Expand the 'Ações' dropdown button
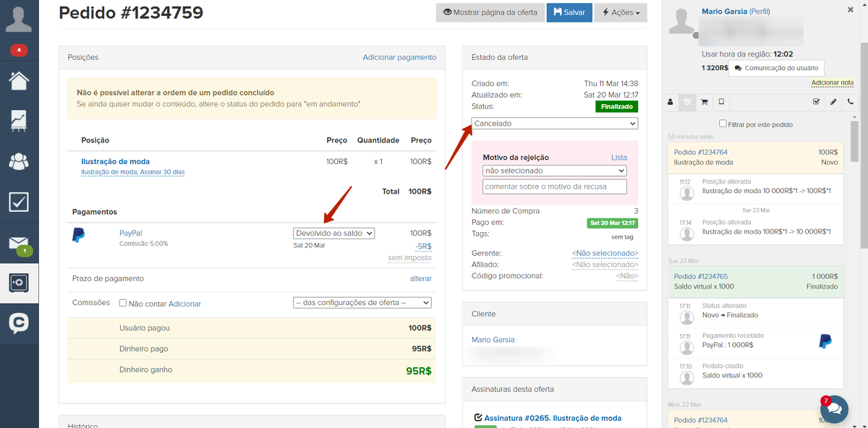868x428 pixels. point(621,12)
